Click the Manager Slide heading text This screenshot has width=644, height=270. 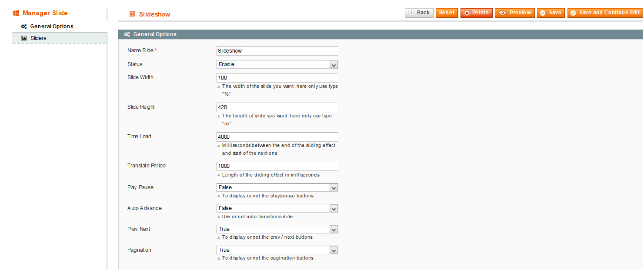[x=45, y=13]
